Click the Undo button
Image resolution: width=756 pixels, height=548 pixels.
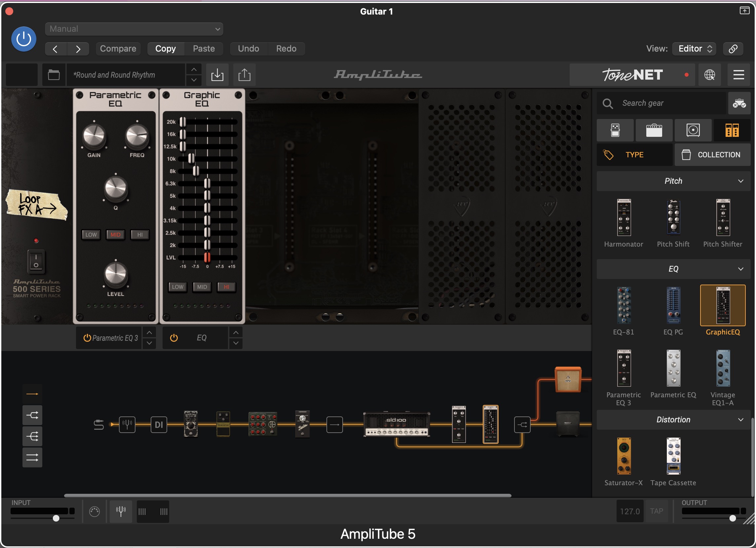click(248, 49)
